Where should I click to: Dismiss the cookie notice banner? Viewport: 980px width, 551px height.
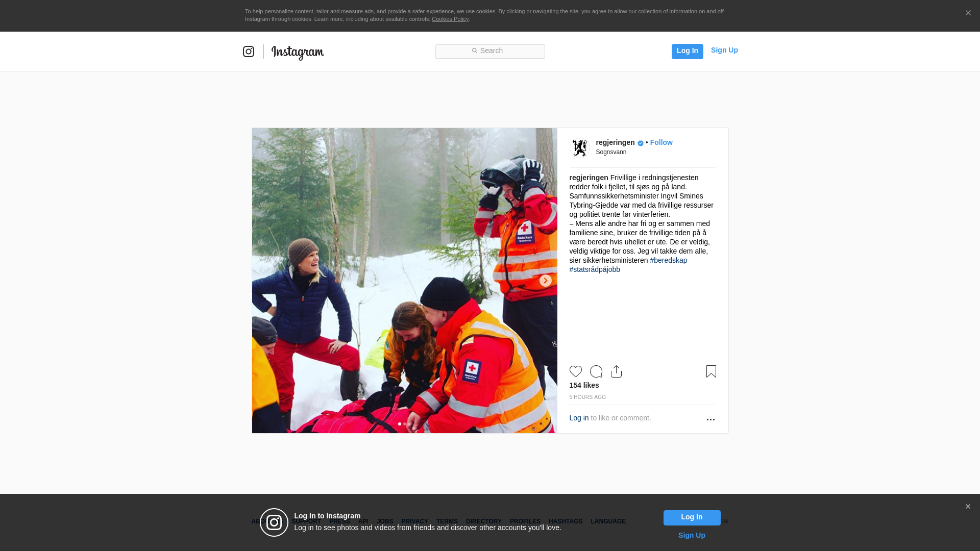pyautogui.click(x=968, y=13)
